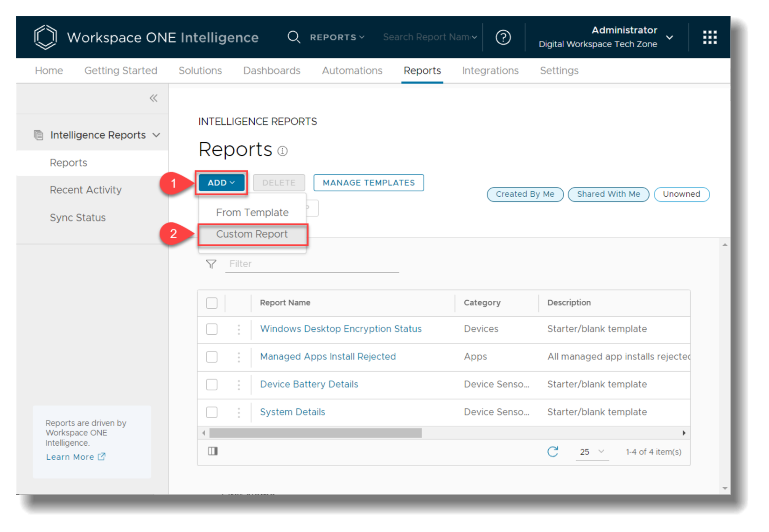Screen dimensions: 769x532
Task: Tick the System Details row checkbox
Action: pyautogui.click(x=212, y=412)
